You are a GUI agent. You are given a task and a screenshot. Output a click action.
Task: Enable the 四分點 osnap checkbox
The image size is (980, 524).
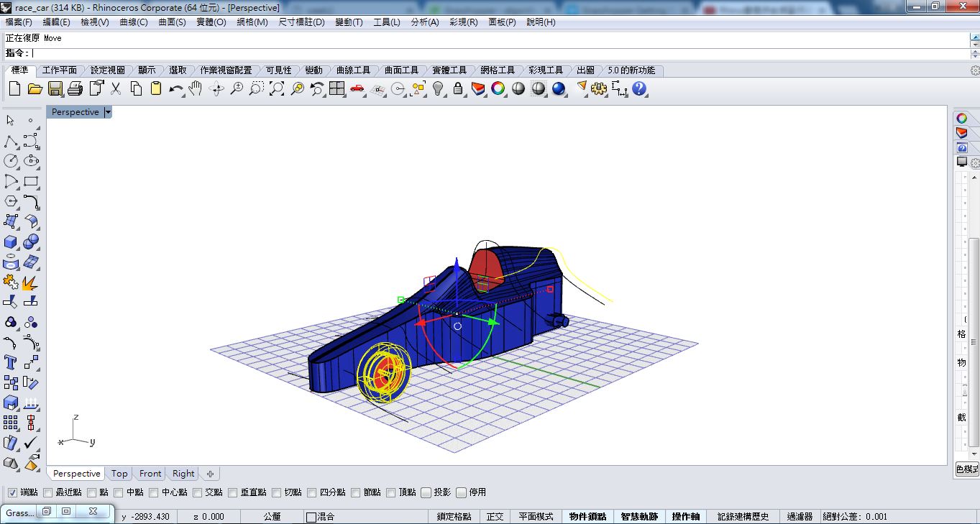point(312,492)
